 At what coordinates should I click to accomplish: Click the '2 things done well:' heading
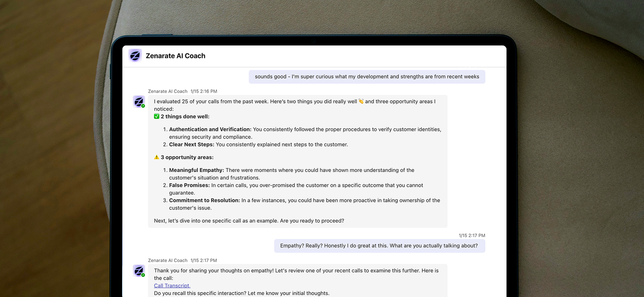point(185,116)
